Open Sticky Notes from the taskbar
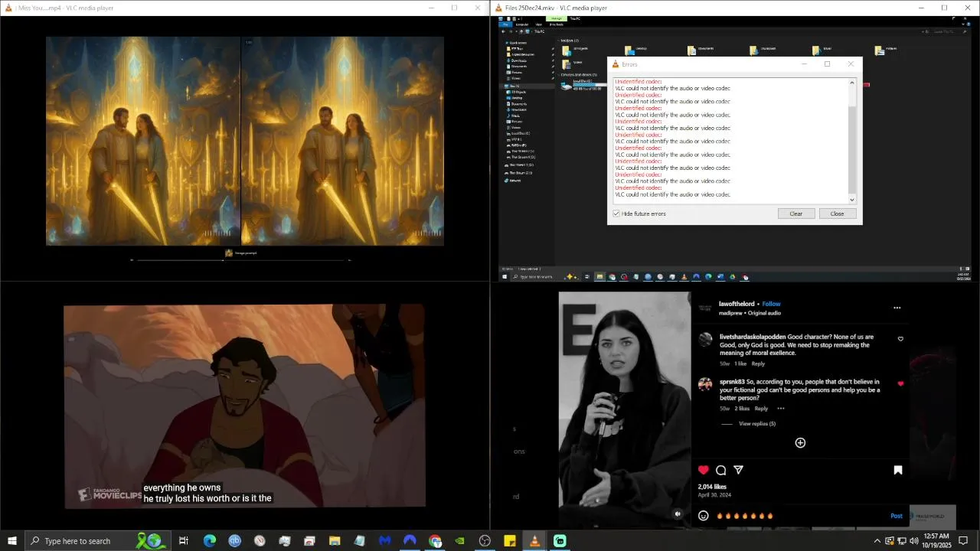This screenshot has width=980, height=551. click(x=510, y=541)
